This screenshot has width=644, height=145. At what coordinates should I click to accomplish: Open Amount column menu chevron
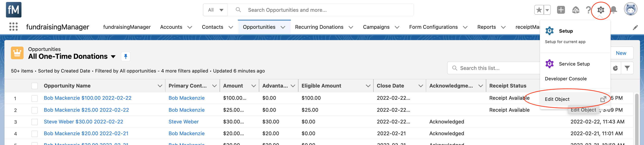pos(254,86)
